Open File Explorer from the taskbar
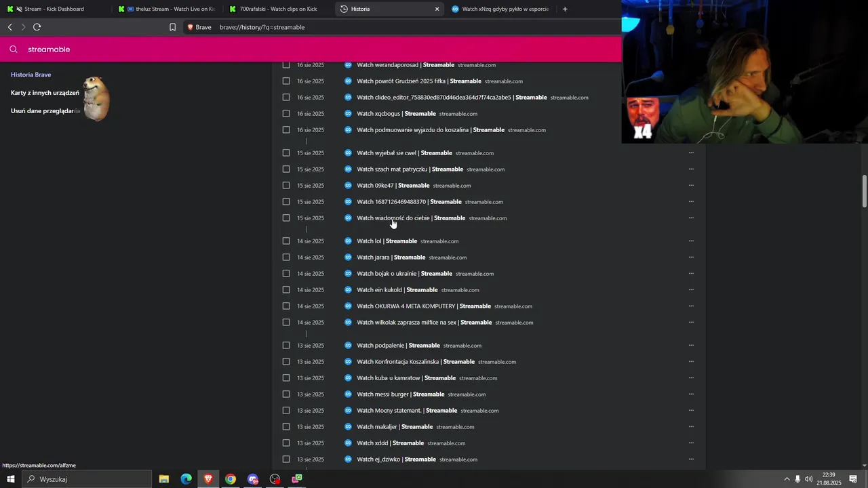The width and height of the screenshot is (868, 488). point(164,479)
